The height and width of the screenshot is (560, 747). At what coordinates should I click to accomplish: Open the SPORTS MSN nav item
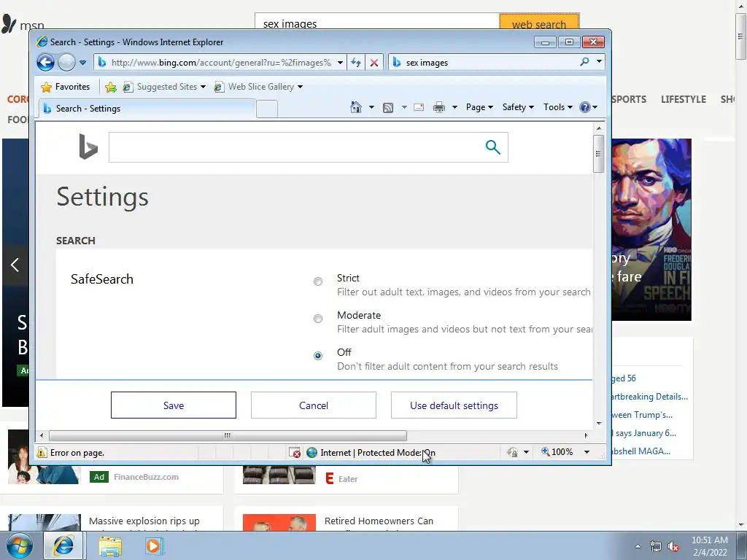(x=629, y=99)
